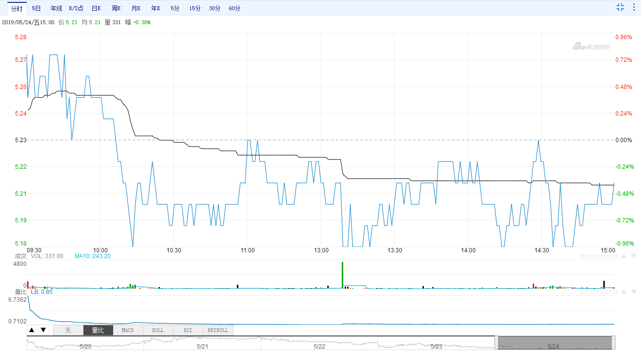Screen dimensions: 641x364
Task: Click the up arrow in the volume panel
Action: tap(624, 256)
